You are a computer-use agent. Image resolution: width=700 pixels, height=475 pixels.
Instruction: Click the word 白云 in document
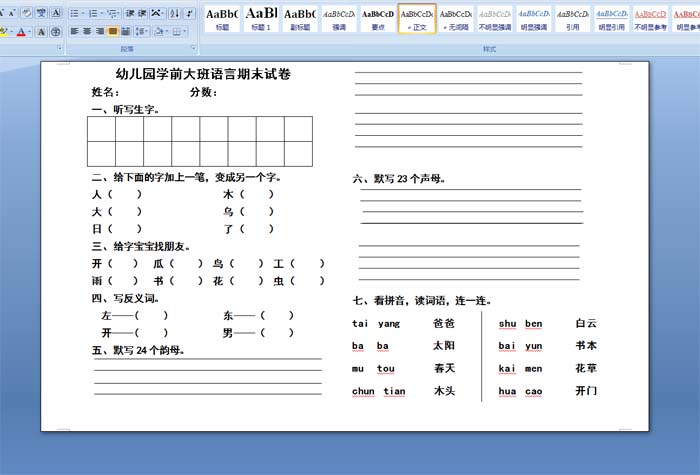pyautogui.click(x=586, y=323)
